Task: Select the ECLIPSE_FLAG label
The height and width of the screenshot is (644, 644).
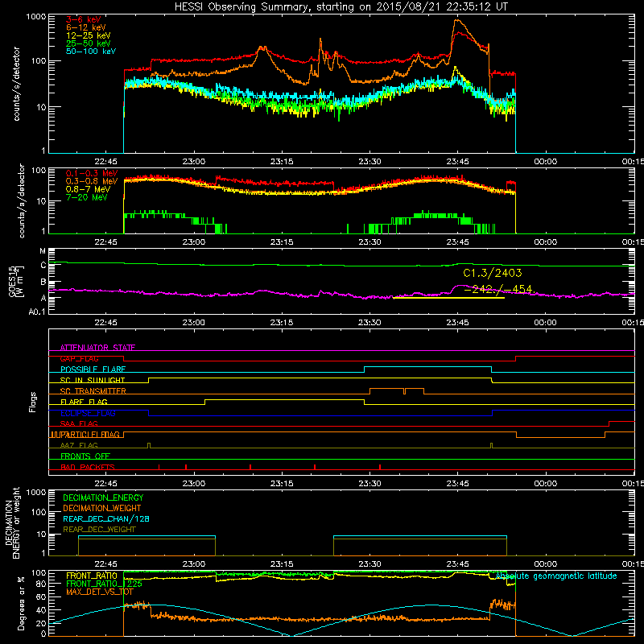Action: (88, 413)
